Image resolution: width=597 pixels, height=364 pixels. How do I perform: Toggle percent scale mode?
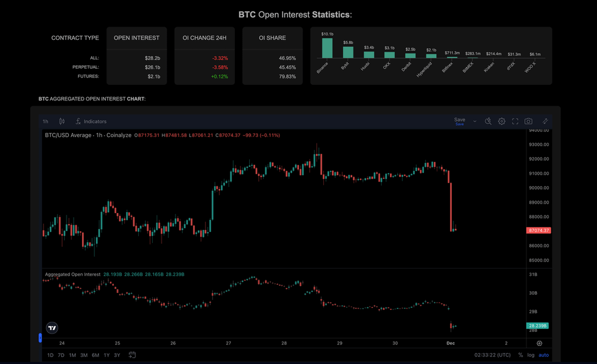click(521, 355)
